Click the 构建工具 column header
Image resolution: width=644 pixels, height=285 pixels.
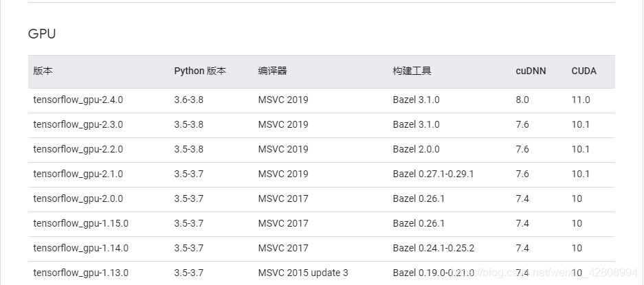[x=412, y=71]
